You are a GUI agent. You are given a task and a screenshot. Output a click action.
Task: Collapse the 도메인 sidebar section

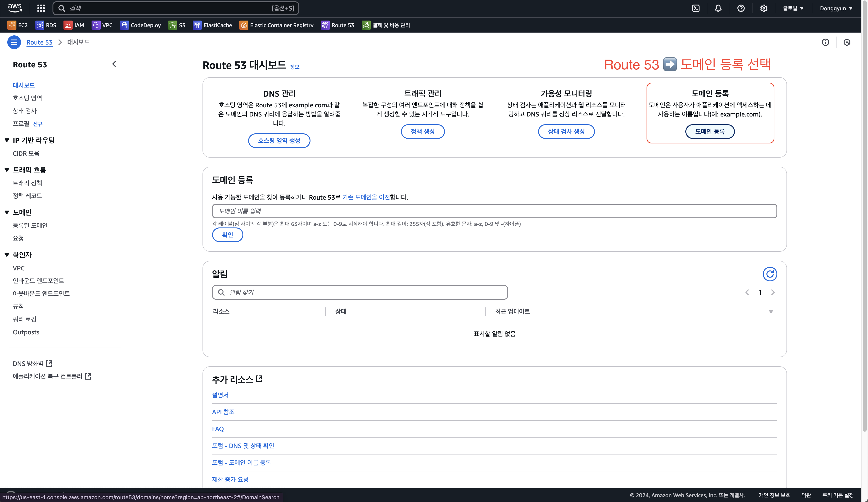pyautogui.click(x=7, y=212)
